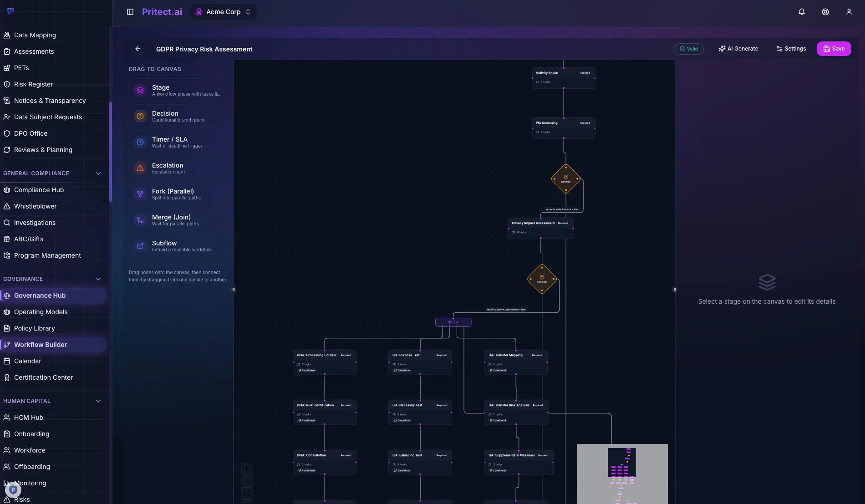Select the Timer / SLA clock icon
Screen dimensions: 865x504
[x=140, y=142]
